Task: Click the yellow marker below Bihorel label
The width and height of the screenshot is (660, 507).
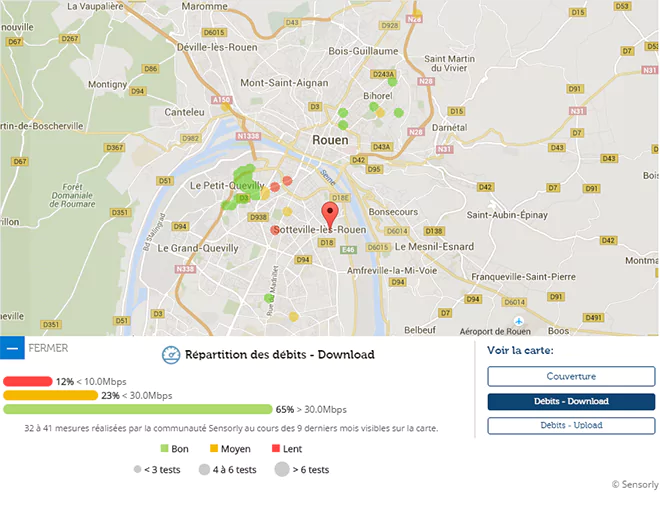Action: click(380, 112)
